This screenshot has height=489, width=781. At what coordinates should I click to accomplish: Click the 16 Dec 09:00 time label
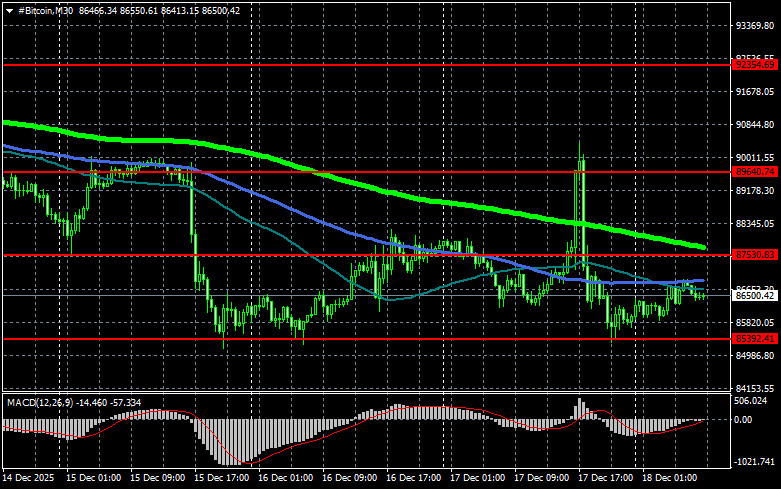350,478
